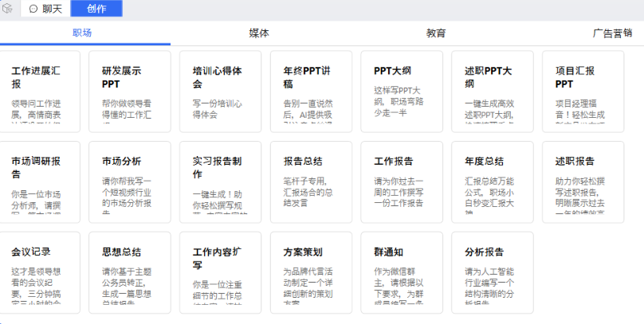Open the 年终PPT讲稿 template card
Screen dimensions: 644x324
[312, 92]
